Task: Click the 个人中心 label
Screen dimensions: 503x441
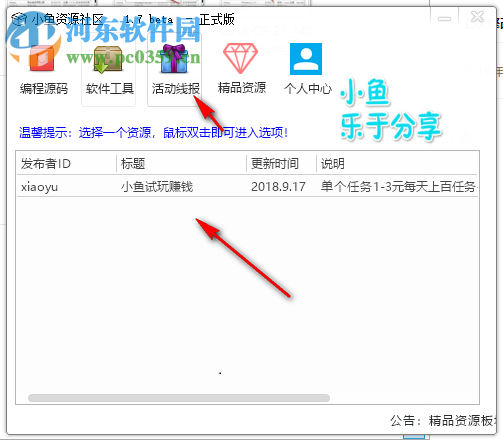Action: click(x=308, y=89)
